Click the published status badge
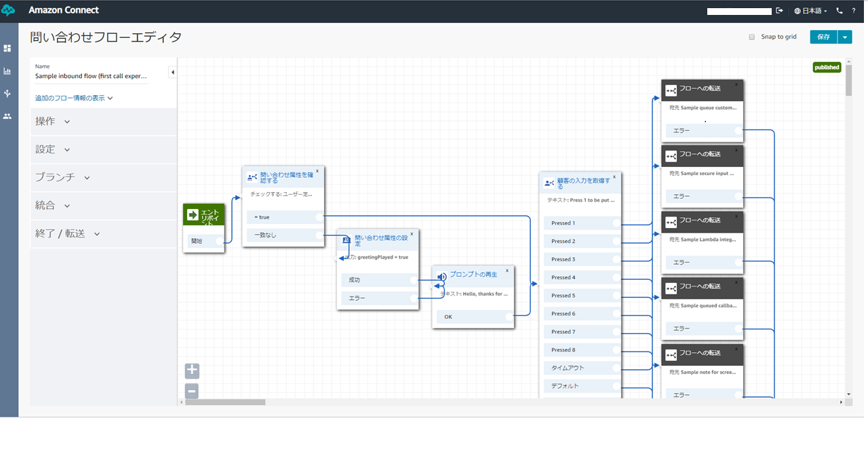 point(827,67)
